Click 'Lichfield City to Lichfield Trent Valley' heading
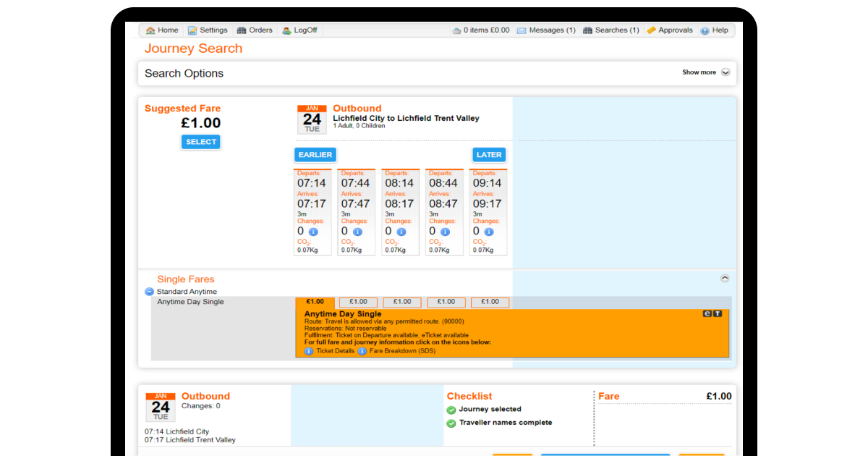The height and width of the screenshot is (456, 868). (x=406, y=118)
